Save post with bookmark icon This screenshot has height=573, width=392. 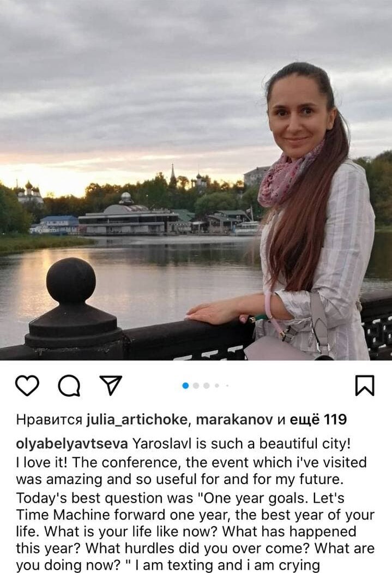tap(365, 385)
